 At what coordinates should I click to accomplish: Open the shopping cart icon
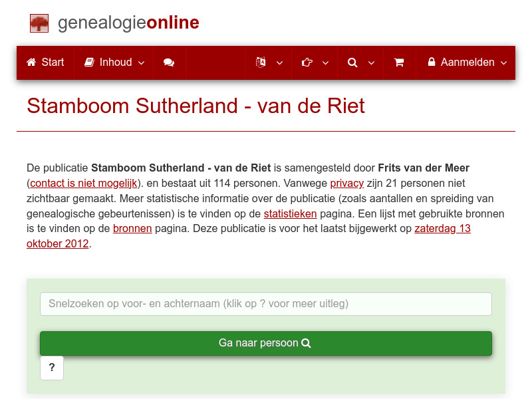[400, 63]
